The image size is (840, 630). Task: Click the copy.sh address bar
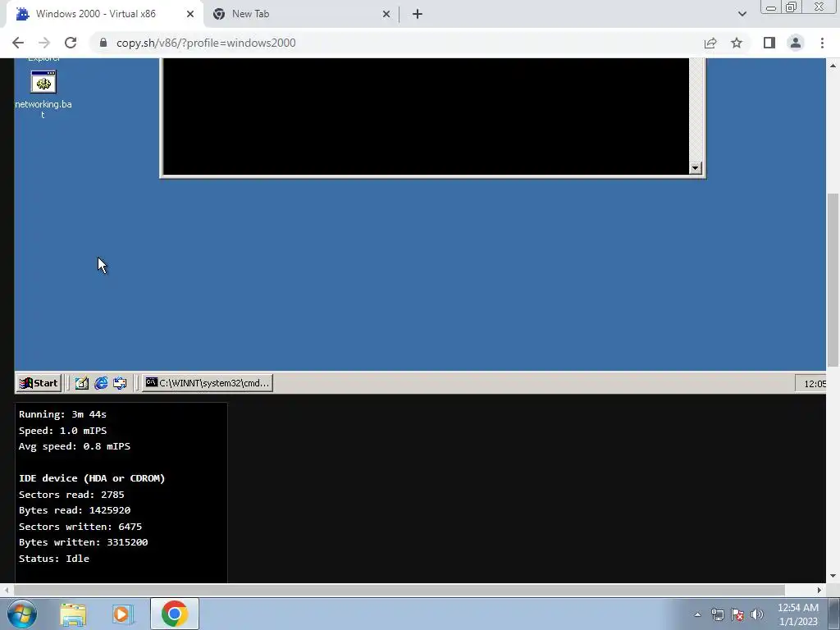pyautogui.click(x=396, y=43)
